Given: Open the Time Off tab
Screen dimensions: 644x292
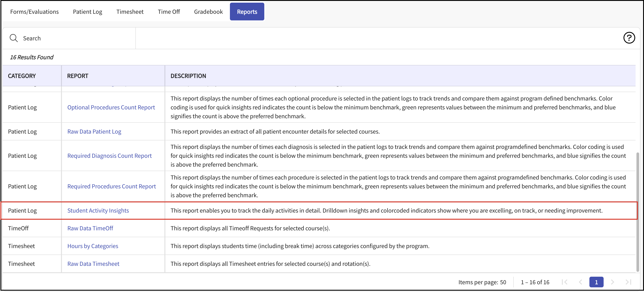Looking at the screenshot, I should [x=169, y=12].
